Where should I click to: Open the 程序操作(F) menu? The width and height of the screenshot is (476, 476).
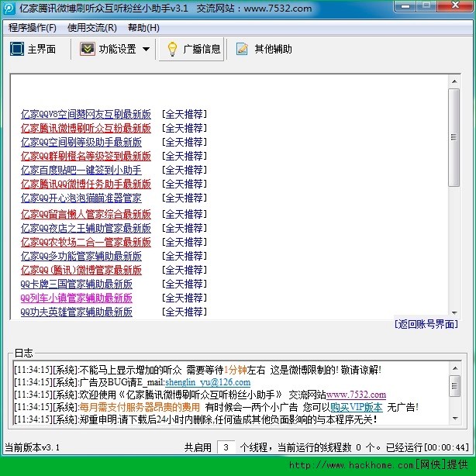coord(33,28)
